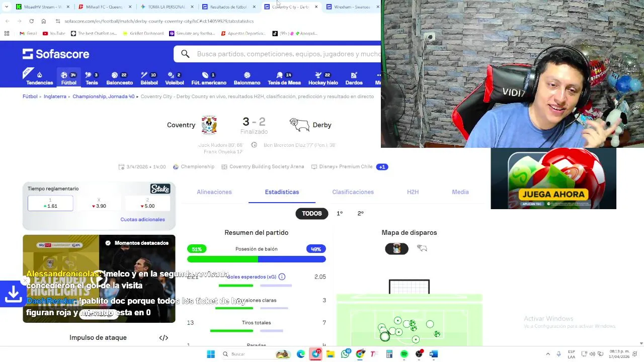Click the Derby County ram crest
Viewport: 644px width, 362px height.
pyautogui.click(x=299, y=125)
